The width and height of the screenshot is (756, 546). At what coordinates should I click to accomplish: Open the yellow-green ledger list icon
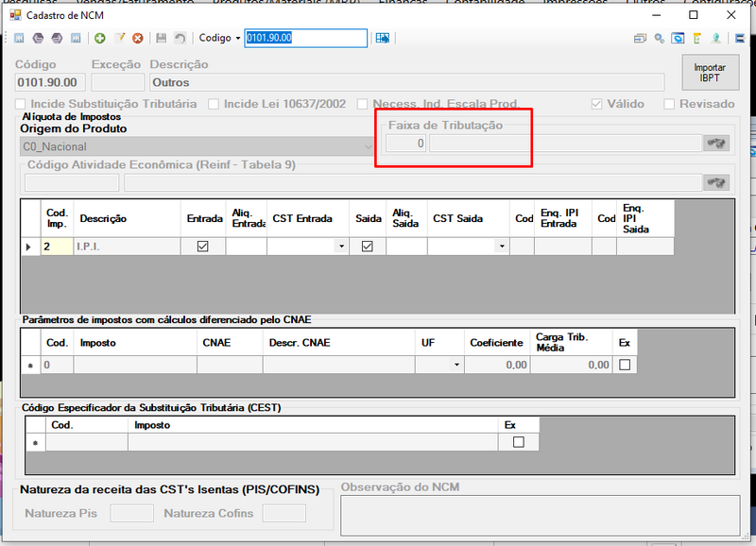[697, 38]
